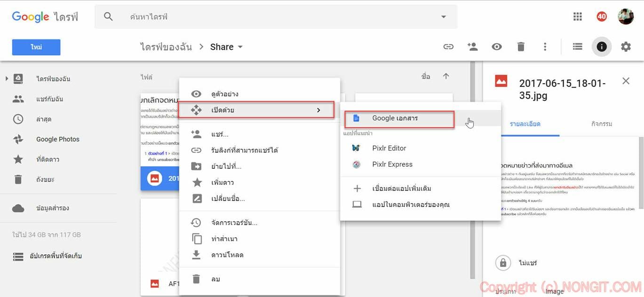Click the storage upgrade icon in sidebar

pos(18,257)
